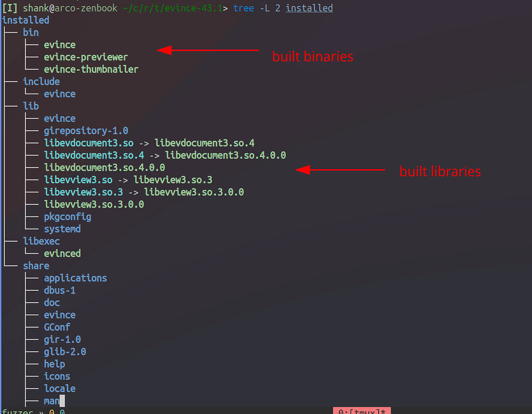
Task: Select evince-thumbnailer in the tree
Action: 91,69
